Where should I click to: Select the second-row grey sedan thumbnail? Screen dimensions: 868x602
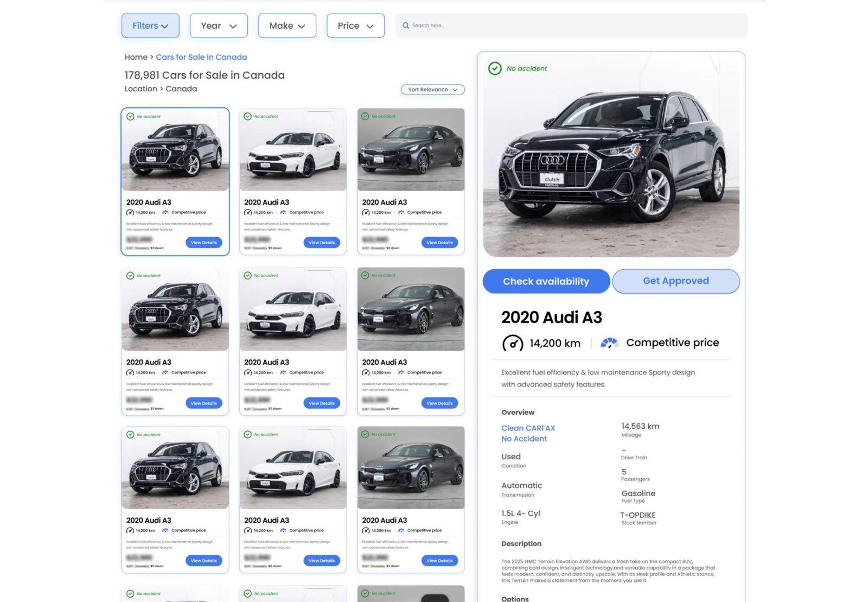coord(411,309)
